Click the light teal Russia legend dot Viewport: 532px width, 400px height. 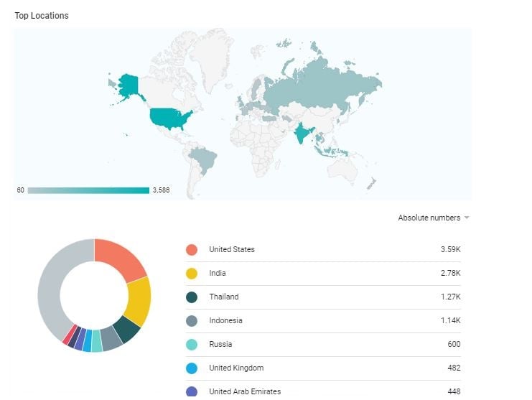pos(192,345)
